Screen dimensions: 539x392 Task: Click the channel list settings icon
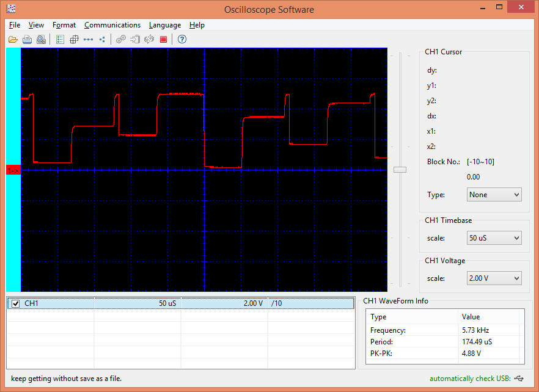click(59, 39)
